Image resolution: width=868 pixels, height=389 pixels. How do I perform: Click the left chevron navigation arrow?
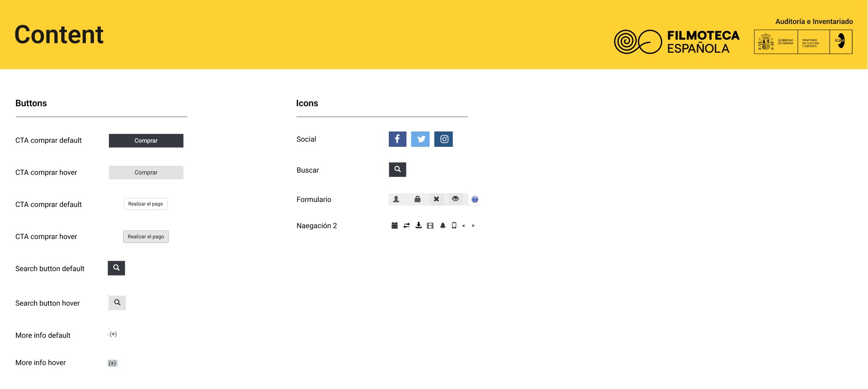(463, 225)
